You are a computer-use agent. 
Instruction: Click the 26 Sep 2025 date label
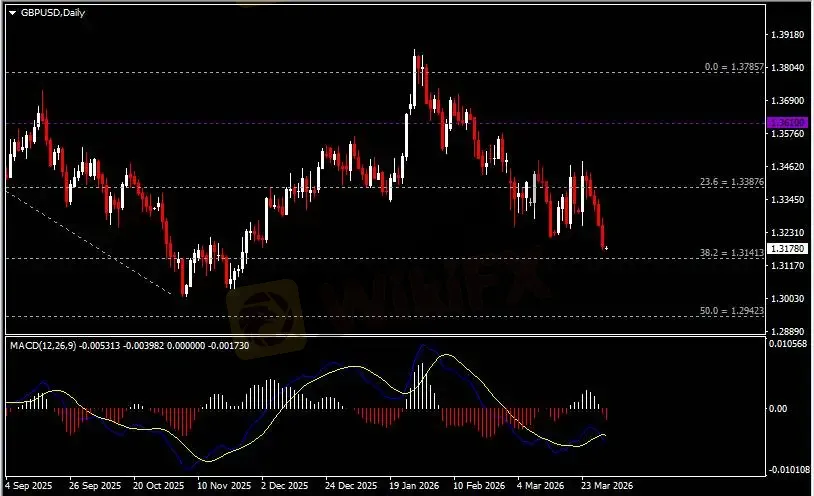94,486
